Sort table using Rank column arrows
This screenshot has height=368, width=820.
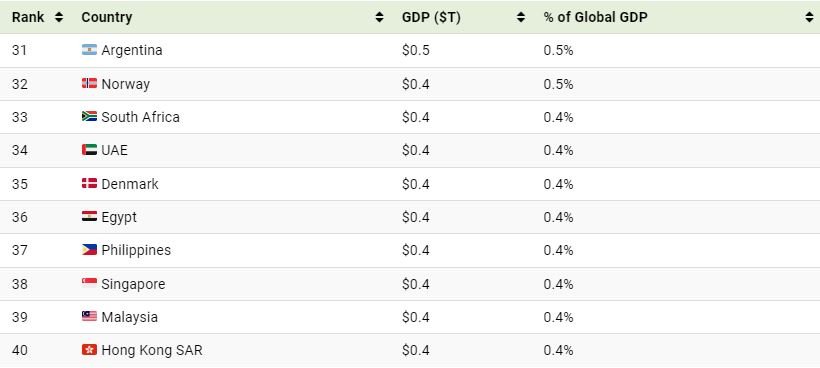(59, 17)
